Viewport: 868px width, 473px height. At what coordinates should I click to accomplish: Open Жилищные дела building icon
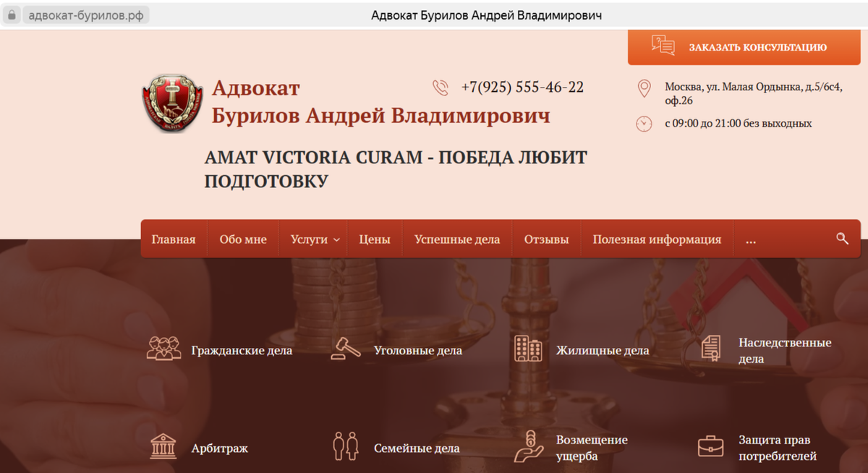[x=528, y=347]
